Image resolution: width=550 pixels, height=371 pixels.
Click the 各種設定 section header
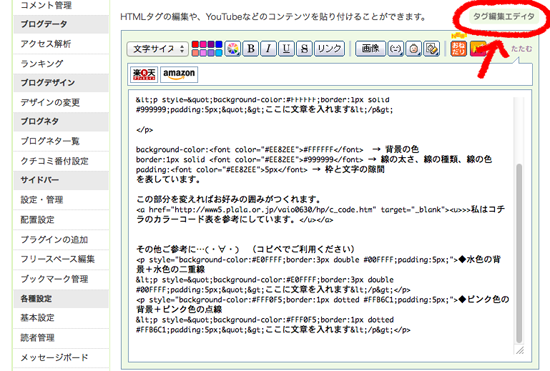(61, 299)
